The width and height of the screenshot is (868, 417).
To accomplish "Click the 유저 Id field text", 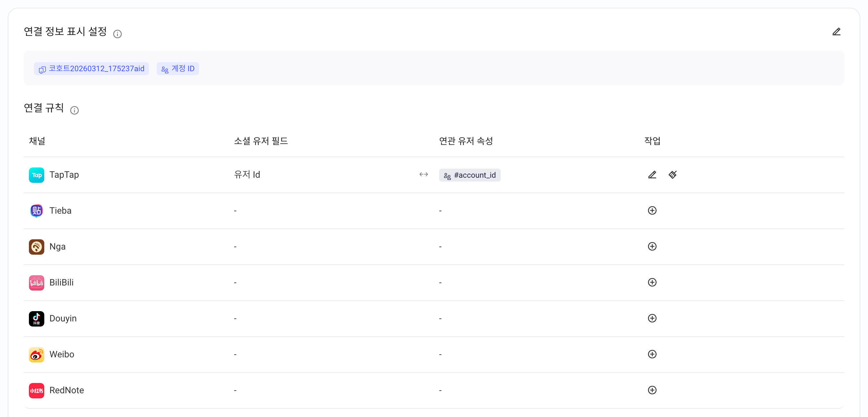I will (x=247, y=174).
